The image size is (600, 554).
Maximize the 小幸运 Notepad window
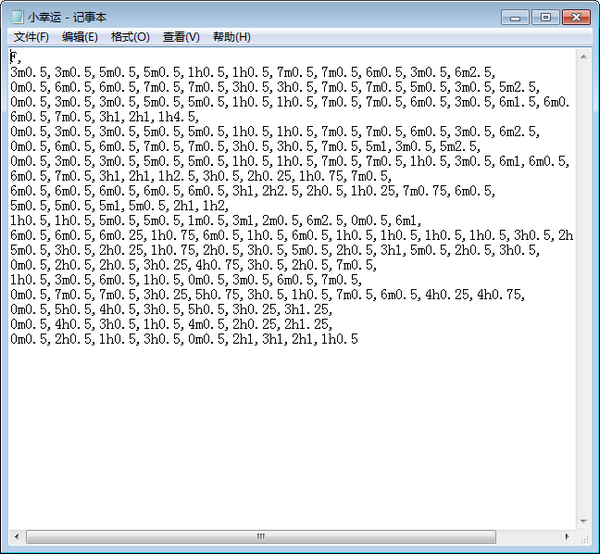pyautogui.click(x=546, y=17)
